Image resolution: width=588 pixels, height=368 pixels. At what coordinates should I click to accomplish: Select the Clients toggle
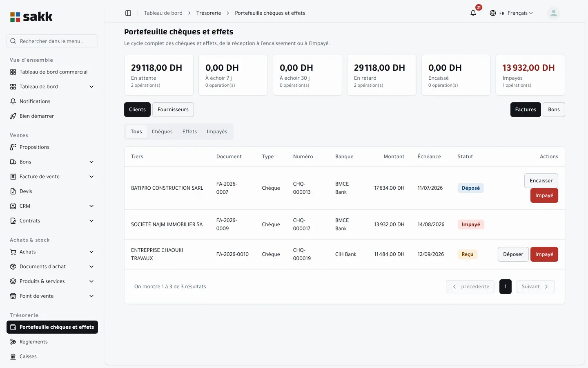point(137,110)
